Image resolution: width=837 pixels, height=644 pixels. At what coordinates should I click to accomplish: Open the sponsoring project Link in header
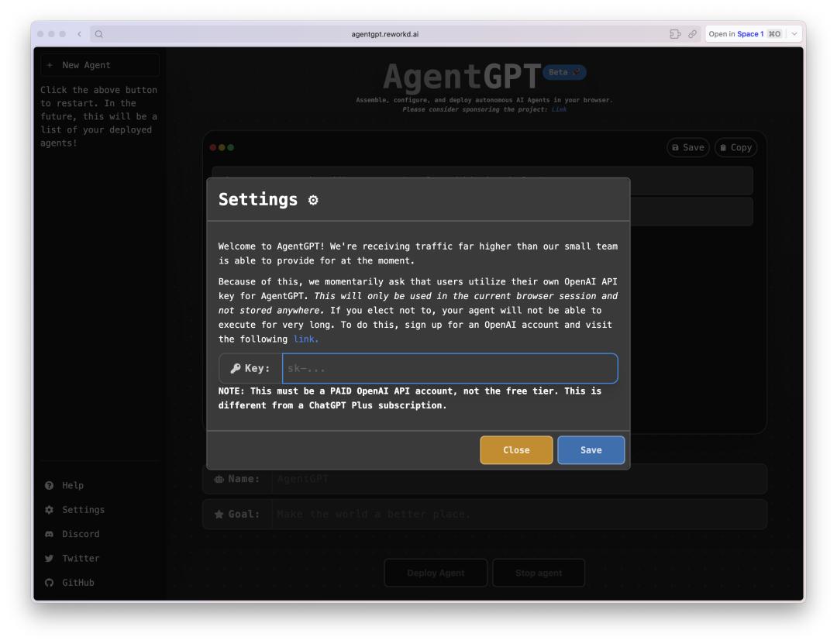pos(559,109)
